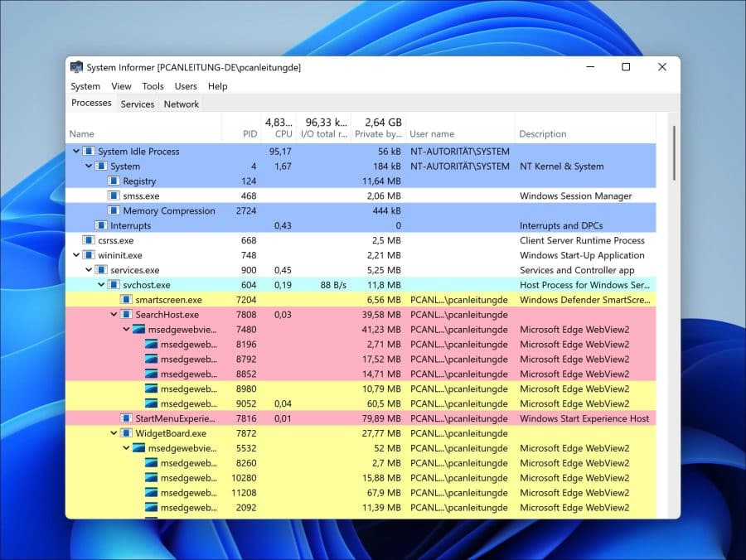This screenshot has width=746, height=560.
Task: Switch to the Network tab
Action: pyautogui.click(x=181, y=104)
